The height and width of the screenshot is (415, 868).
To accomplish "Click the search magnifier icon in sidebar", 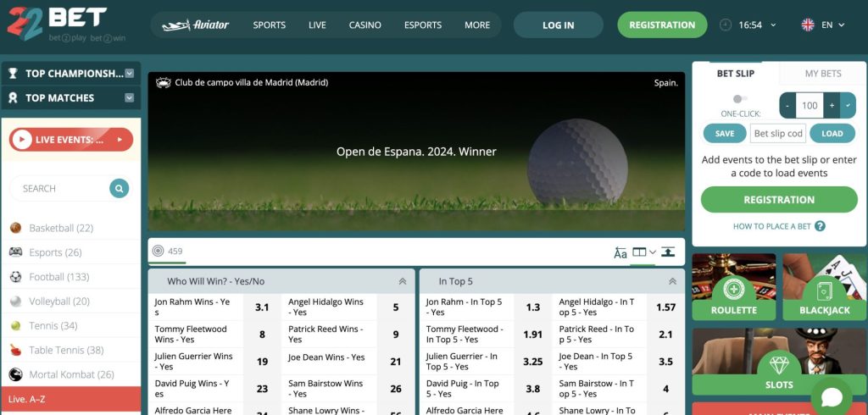I will [119, 188].
